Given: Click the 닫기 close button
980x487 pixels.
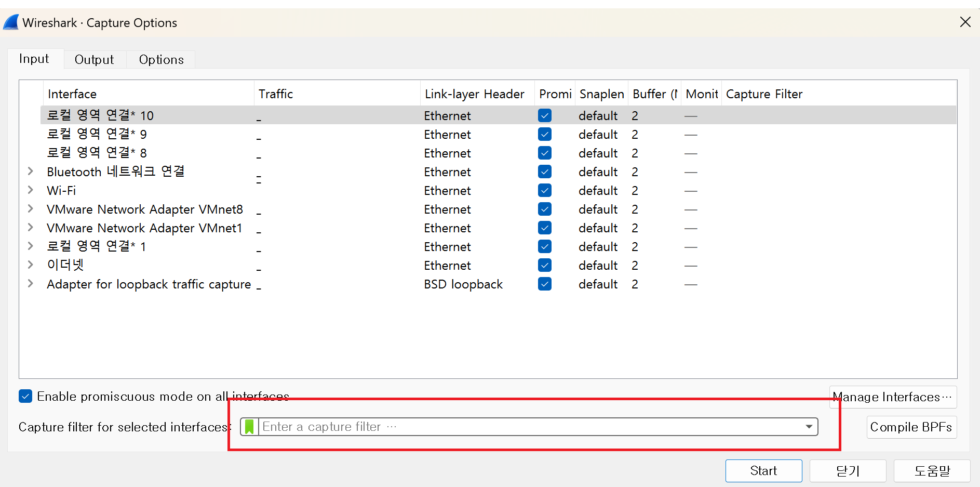Looking at the screenshot, I should [x=848, y=471].
